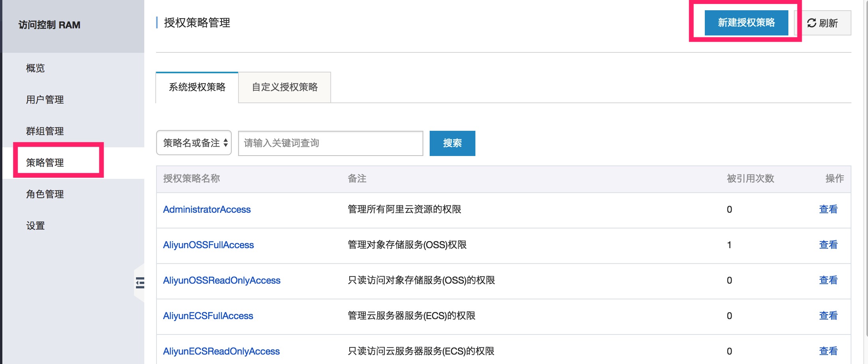Click the 授权策略管理 page heading
The image size is (868, 364).
point(197,23)
